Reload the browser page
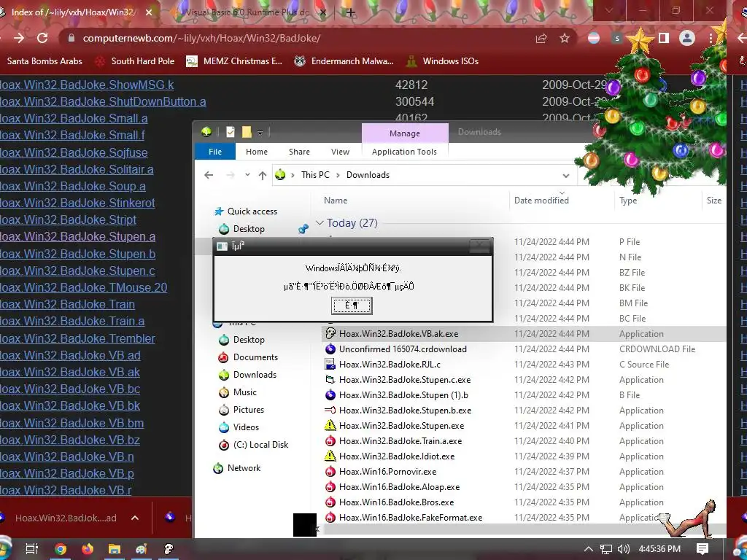 [x=42, y=38]
